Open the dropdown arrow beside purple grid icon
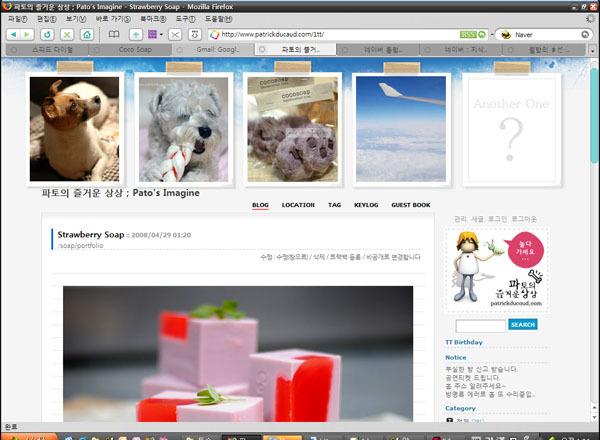This screenshot has height=440, width=600. 161,34
